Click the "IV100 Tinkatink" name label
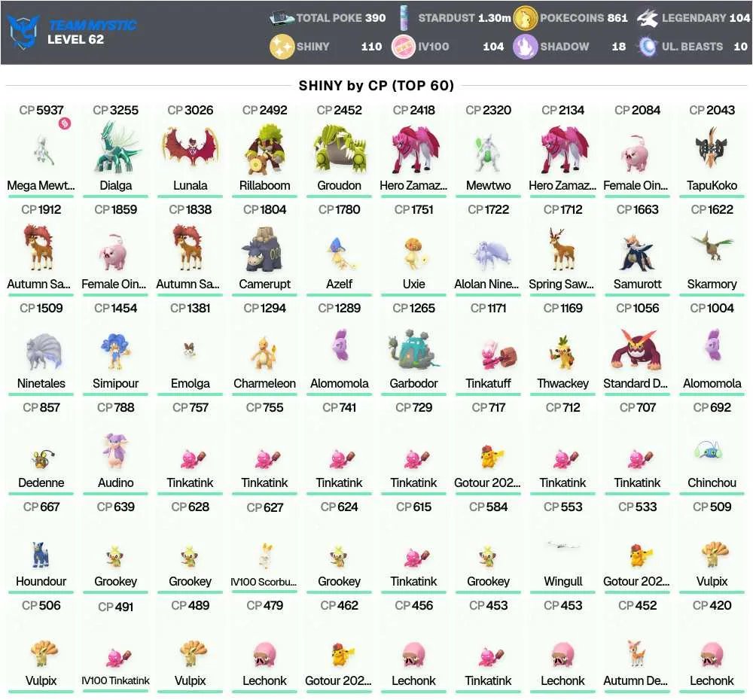 (116, 680)
